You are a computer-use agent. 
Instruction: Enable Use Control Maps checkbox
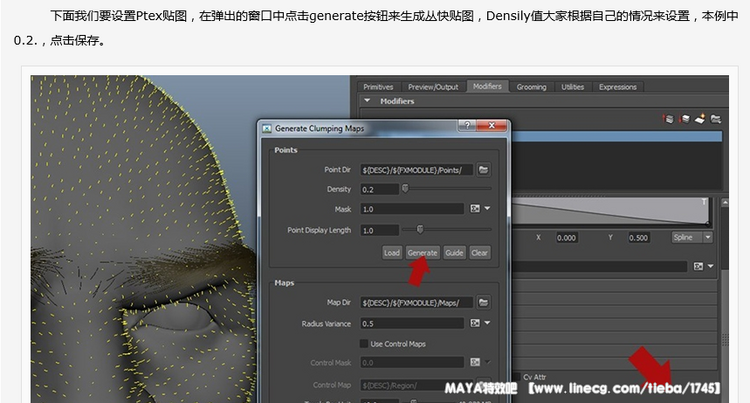[364, 344]
